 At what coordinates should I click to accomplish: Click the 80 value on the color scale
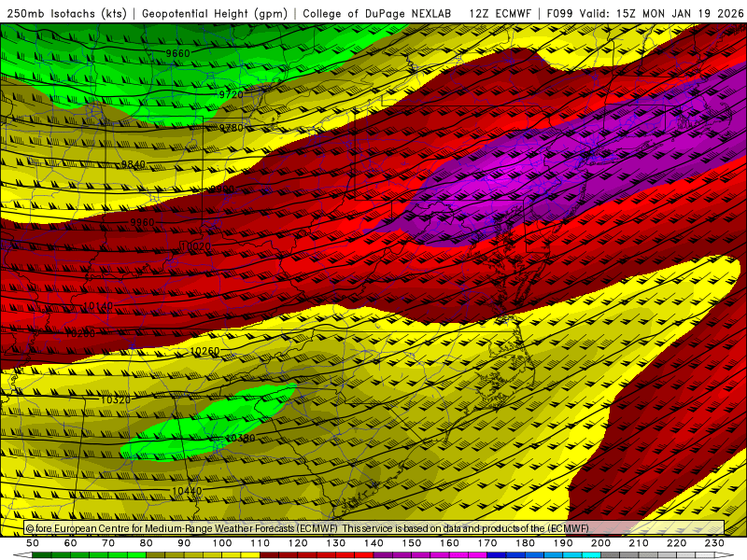click(x=146, y=543)
